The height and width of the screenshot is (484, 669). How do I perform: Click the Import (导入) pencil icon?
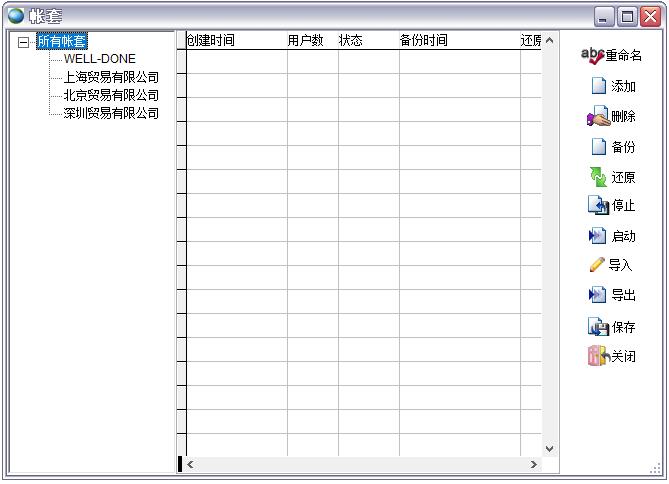pyautogui.click(x=597, y=265)
